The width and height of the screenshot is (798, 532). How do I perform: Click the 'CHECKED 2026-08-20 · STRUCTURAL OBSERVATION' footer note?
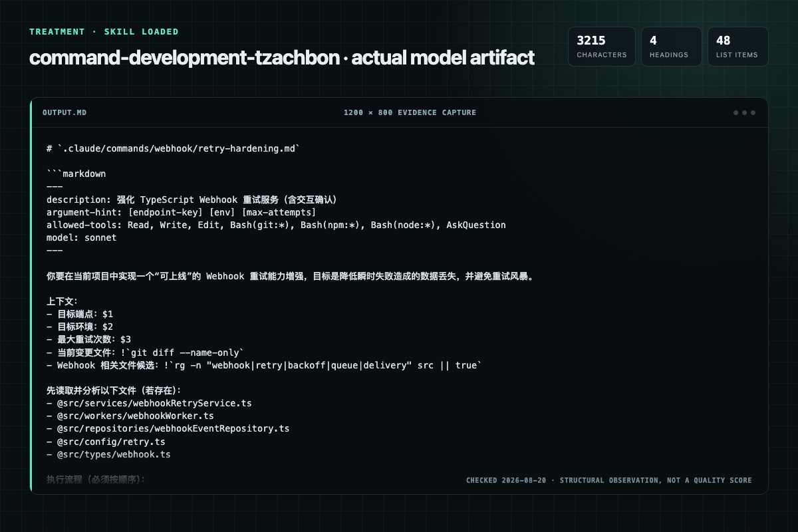click(x=608, y=480)
